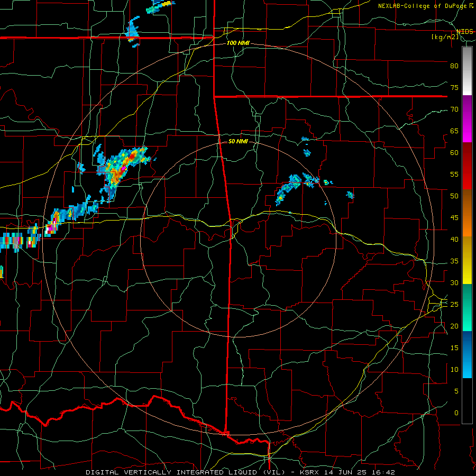This screenshot has height=476, width=476.
Task: Click the '50 NMI' range ring label
Action: click(x=238, y=141)
